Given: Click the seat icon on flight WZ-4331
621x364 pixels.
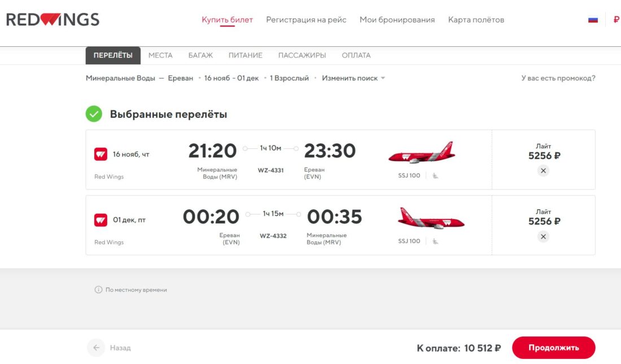Looking at the screenshot, I should click(435, 176).
